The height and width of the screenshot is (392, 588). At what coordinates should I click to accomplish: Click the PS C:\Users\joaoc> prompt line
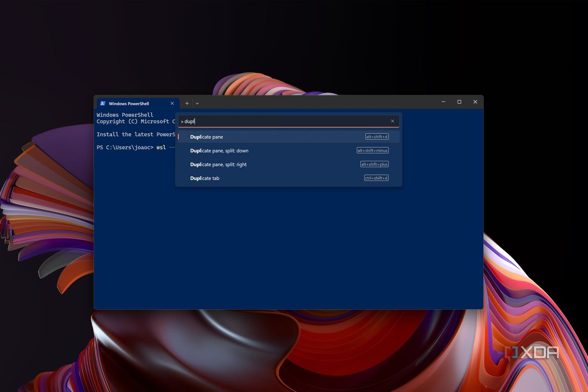[136, 147]
